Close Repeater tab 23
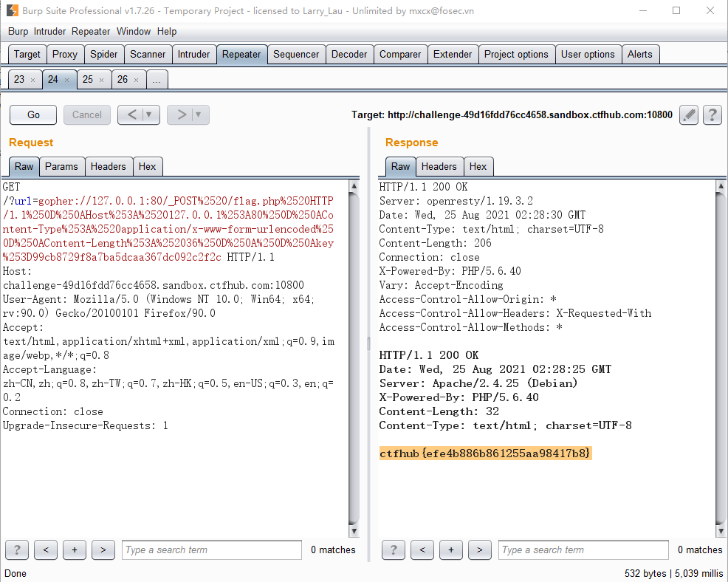This screenshot has height=582, width=728. click(32, 80)
